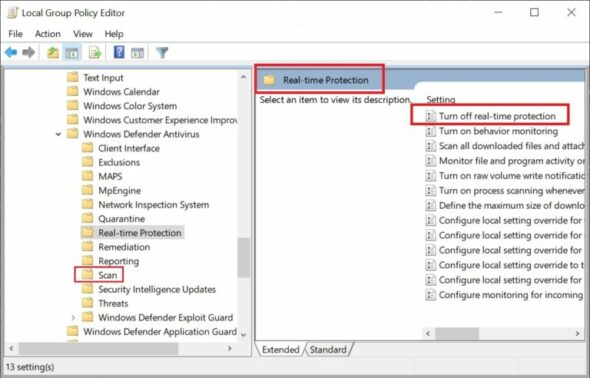The image size is (590, 378).
Task: Select Turn on raw volume write notifications
Action: tap(505, 176)
